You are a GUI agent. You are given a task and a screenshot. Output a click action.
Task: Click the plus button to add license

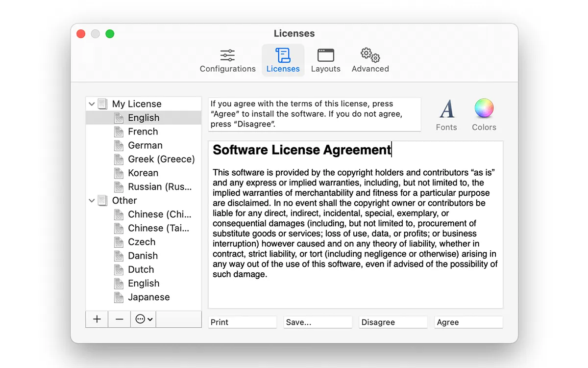click(x=97, y=319)
